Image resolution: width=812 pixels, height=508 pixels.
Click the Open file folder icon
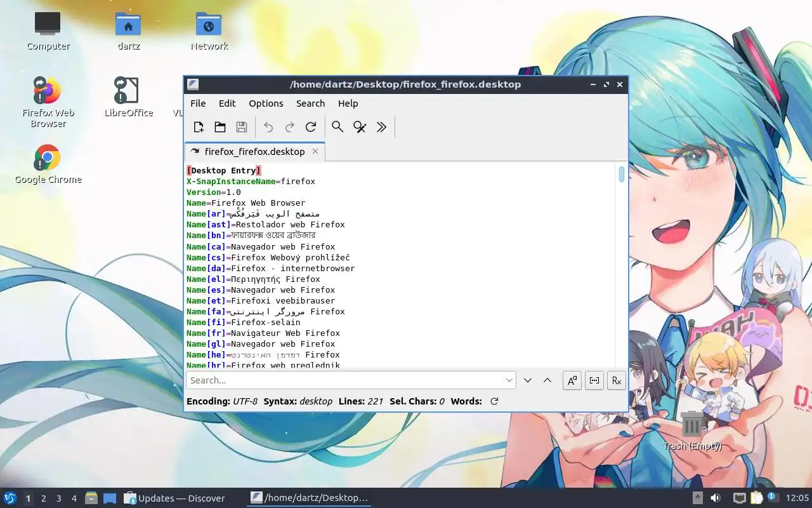click(x=220, y=127)
